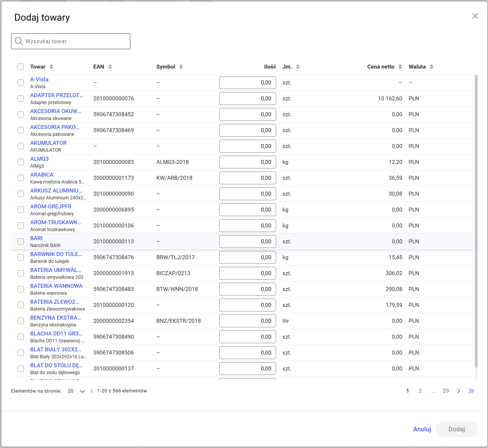Sort by Towar column arrows
This screenshot has width=488, height=448.
point(51,67)
